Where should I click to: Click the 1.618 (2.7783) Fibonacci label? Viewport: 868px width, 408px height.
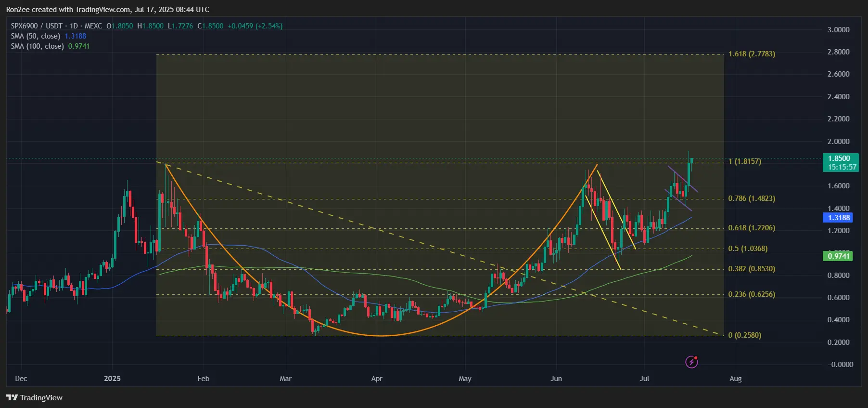[752, 54]
